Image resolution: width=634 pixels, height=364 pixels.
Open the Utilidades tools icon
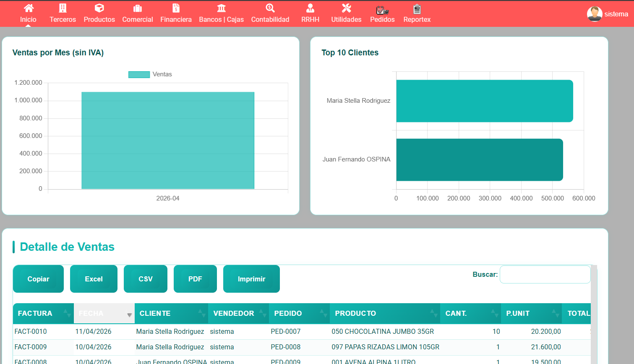tap(346, 8)
